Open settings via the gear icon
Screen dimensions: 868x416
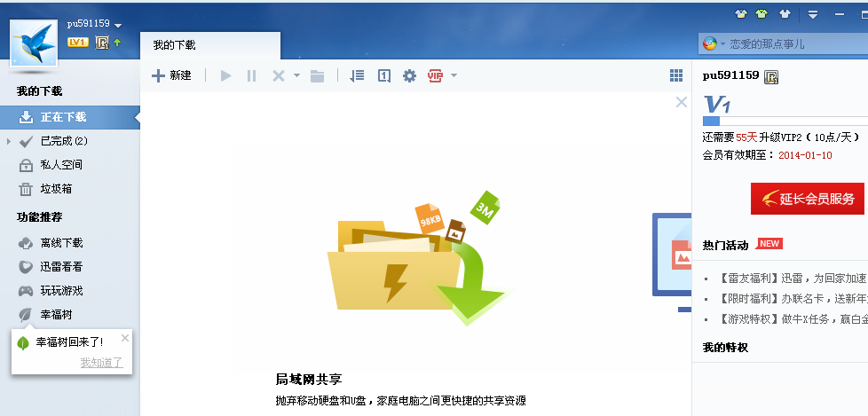pyautogui.click(x=409, y=75)
